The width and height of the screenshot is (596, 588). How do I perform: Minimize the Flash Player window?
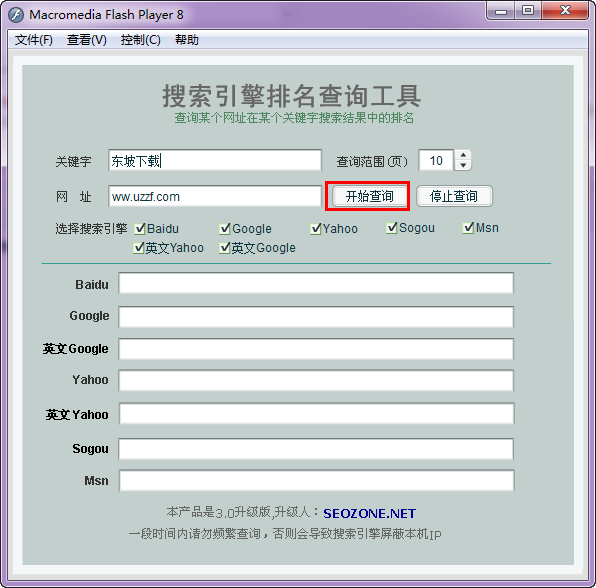tap(501, 11)
